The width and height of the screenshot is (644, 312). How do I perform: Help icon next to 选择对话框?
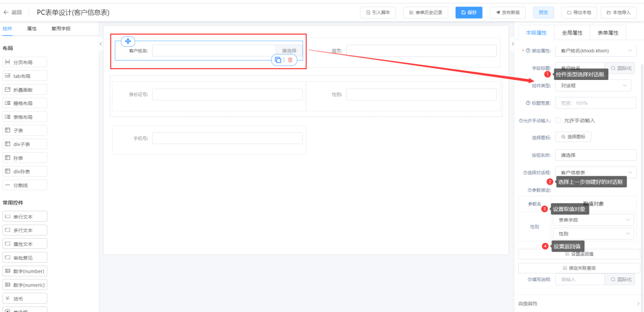coord(525,173)
